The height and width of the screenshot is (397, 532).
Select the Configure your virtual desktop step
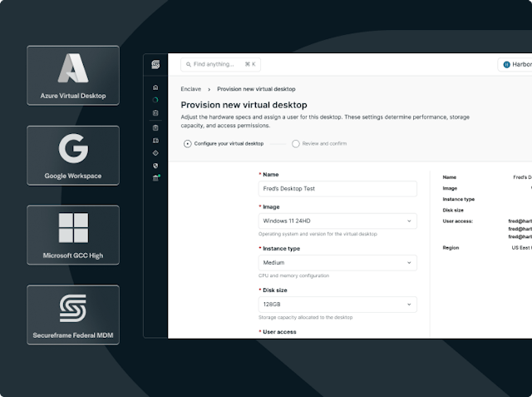point(224,144)
